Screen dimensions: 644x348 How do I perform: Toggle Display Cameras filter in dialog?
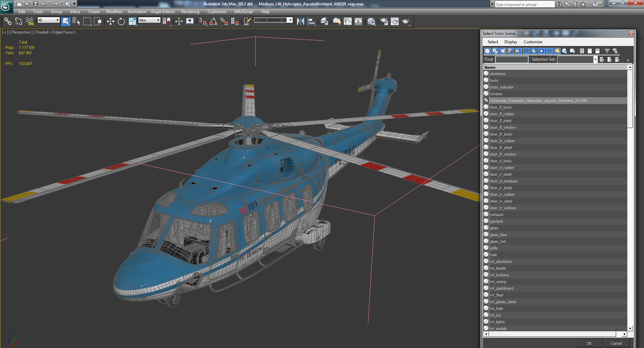point(510,51)
